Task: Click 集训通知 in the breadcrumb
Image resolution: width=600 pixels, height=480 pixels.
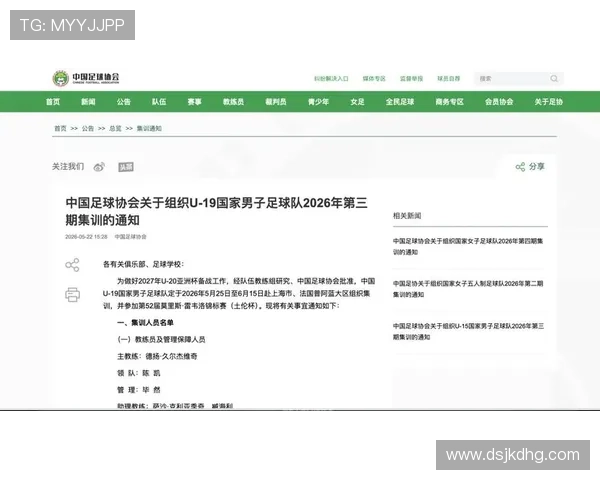Action: [x=149, y=128]
